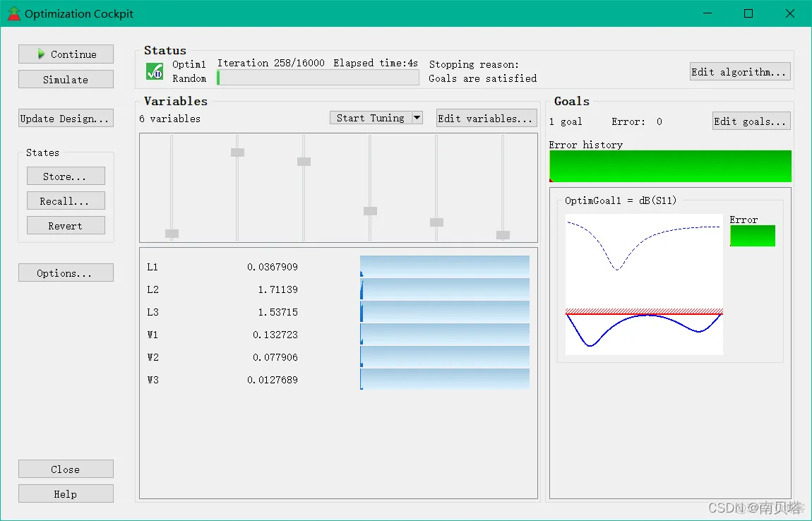Select the L3 variable row
Screen dimensions: 812x521
338,312
